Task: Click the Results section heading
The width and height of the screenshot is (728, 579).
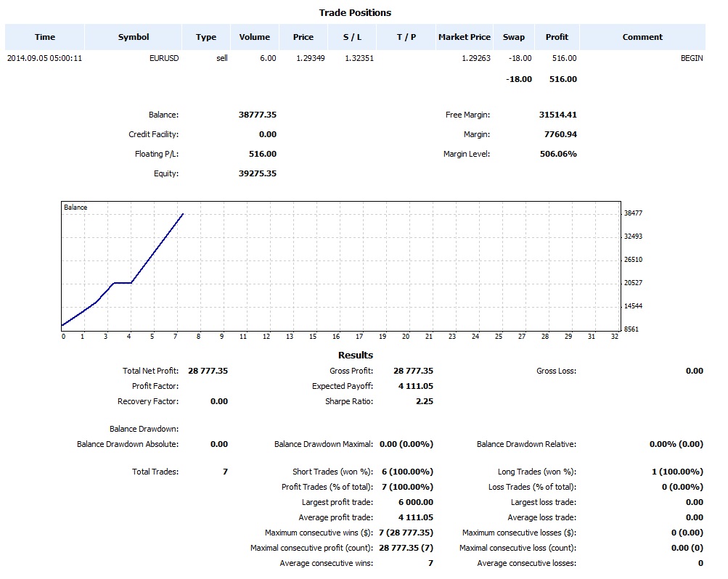Action: pos(356,356)
